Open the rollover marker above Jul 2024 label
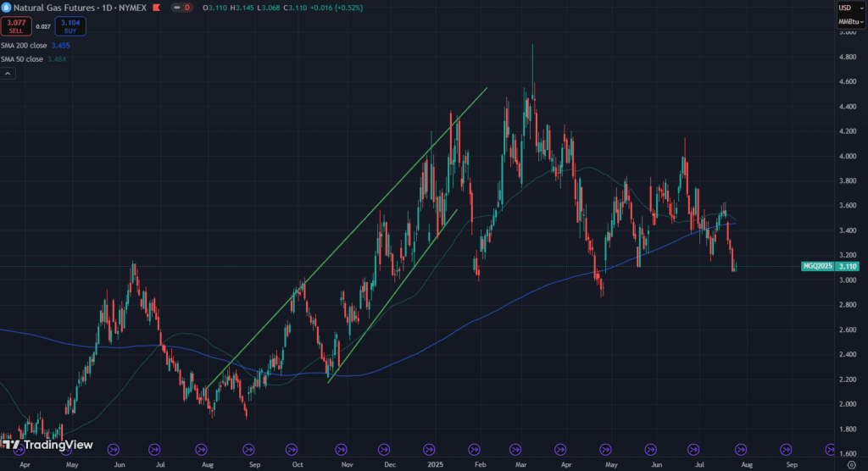 154,450
